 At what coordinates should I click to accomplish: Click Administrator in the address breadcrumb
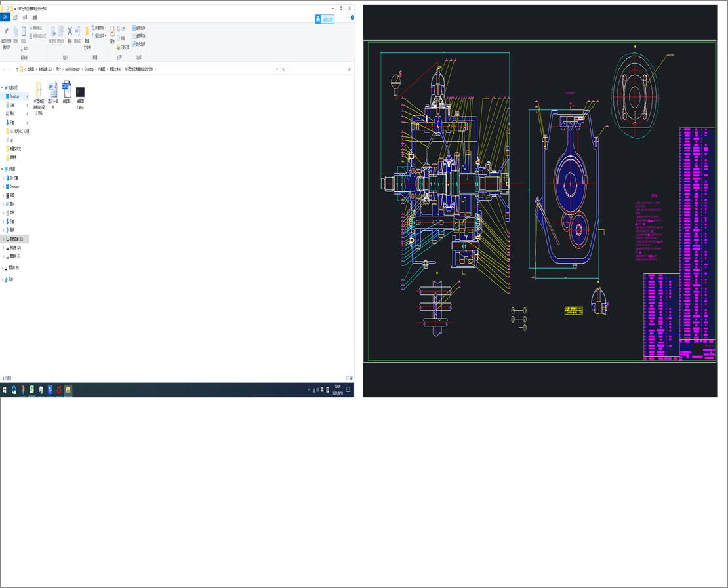[x=72, y=69]
